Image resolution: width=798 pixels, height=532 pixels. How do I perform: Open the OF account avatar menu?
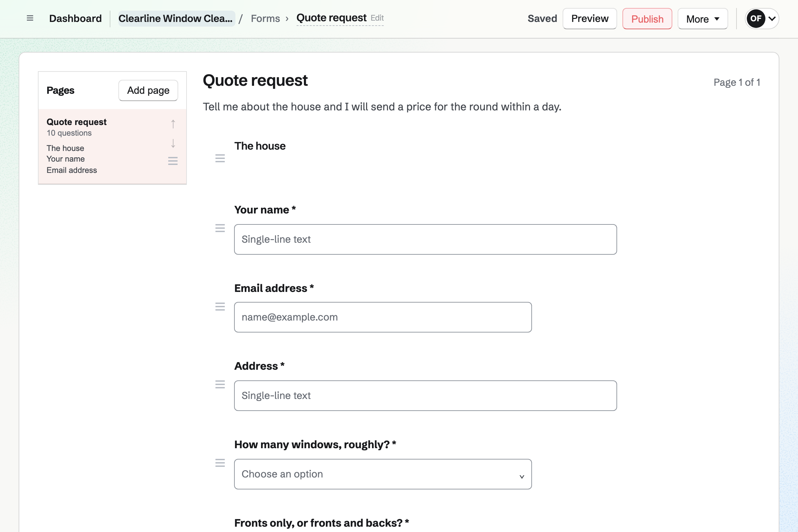tap(762, 19)
